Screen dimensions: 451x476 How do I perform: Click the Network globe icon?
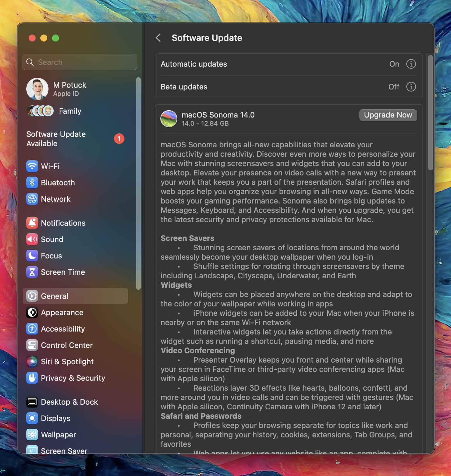32,199
